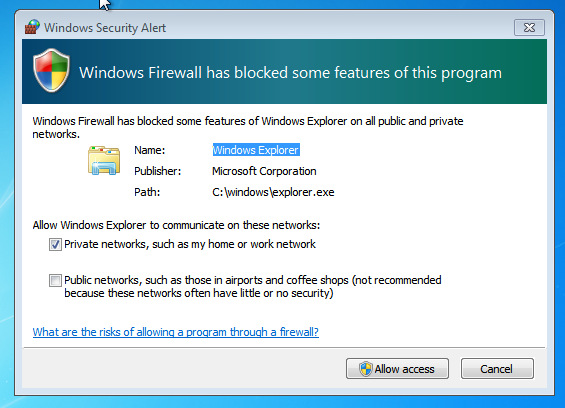The height and width of the screenshot is (408, 565).
Task: Click the Windows security shield icon
Action: [51, 71]
